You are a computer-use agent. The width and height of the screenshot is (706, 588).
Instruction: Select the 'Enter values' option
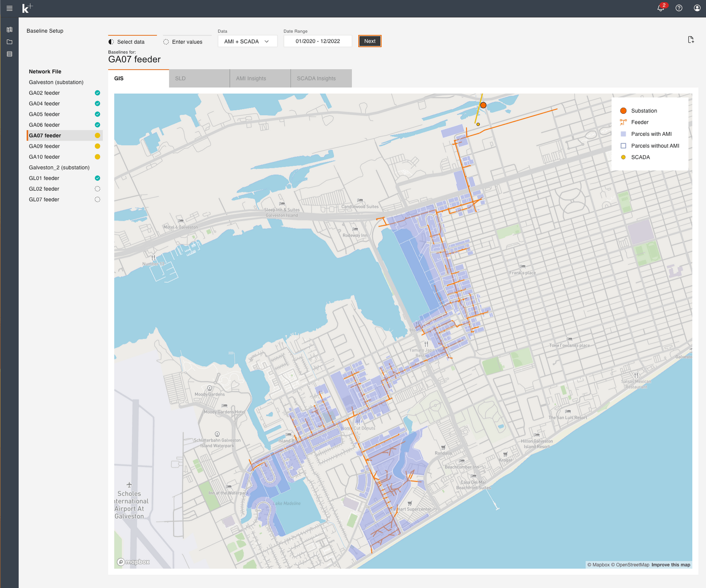pos(183,42)
